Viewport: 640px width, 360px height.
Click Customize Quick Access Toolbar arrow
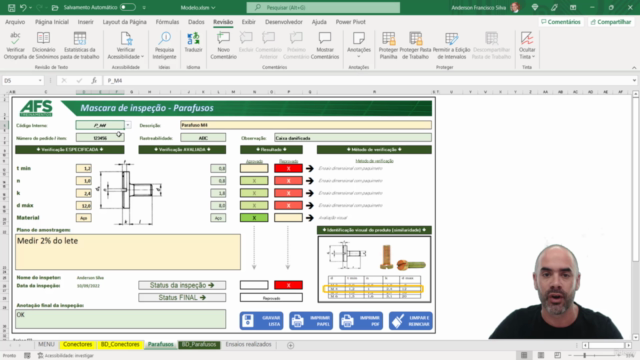click(144, 8)
